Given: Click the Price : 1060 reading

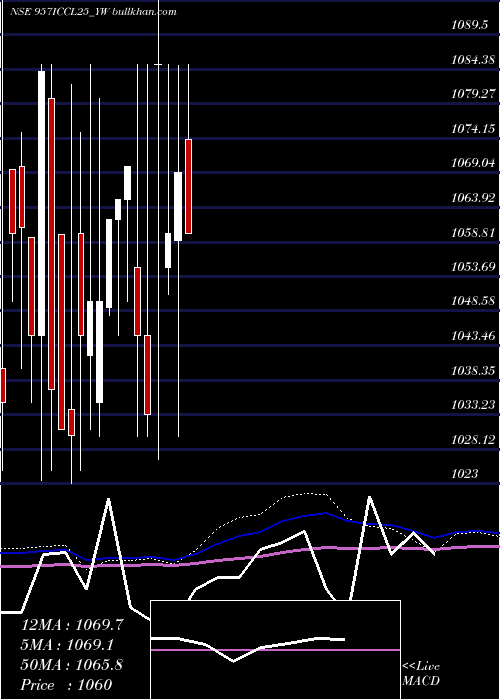Looking at the screenshot, I should (x=67, y=684).
